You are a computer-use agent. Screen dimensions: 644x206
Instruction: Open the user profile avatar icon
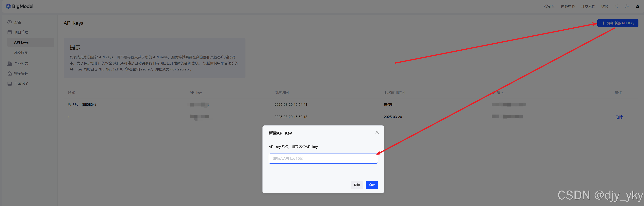637,7
